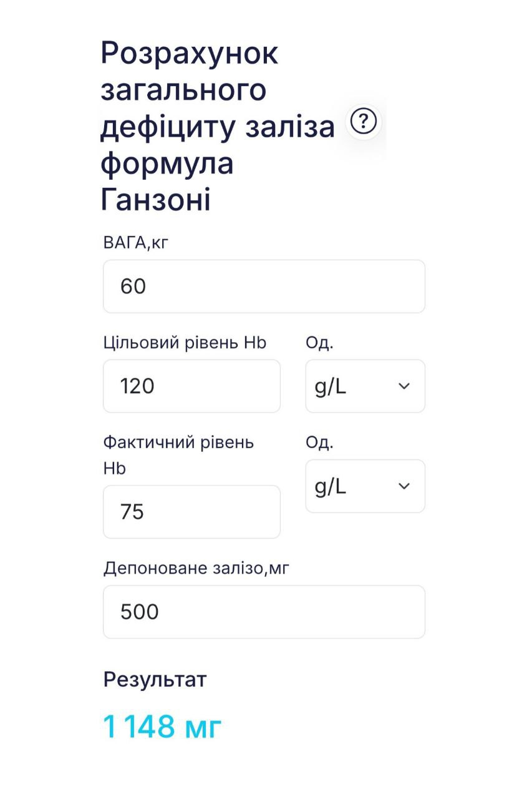
Task: Click the result value 1 148 мг
Action: 162,727
